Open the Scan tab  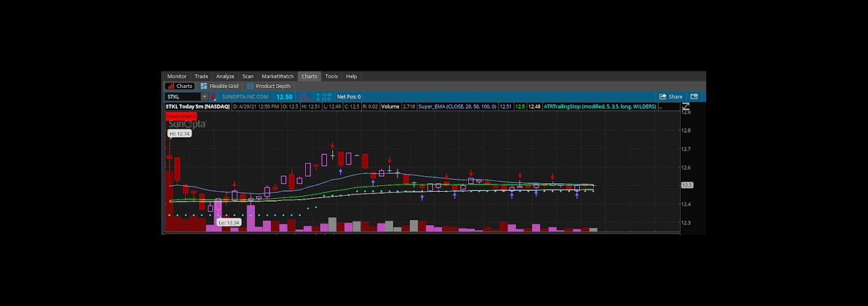click(x=248, y=76)
